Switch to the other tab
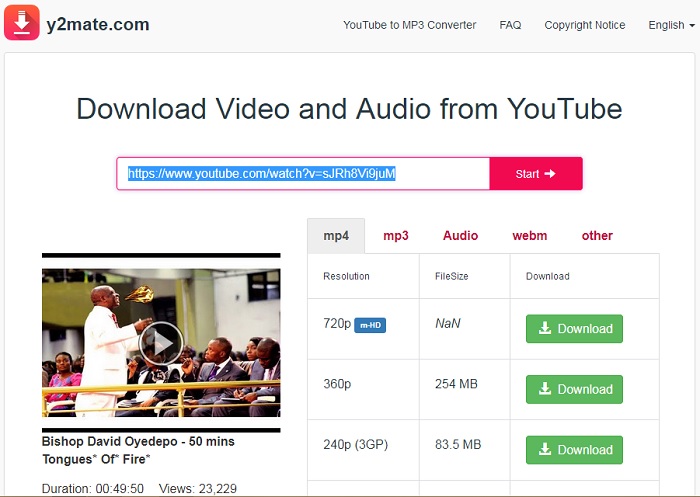700x497 pixels. (x=597, y=236)
